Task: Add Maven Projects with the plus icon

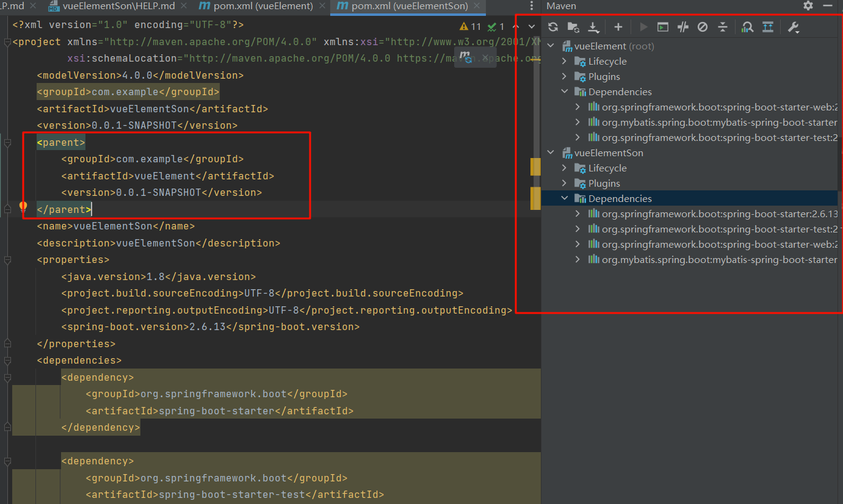Action: click(x=618, y=27)
